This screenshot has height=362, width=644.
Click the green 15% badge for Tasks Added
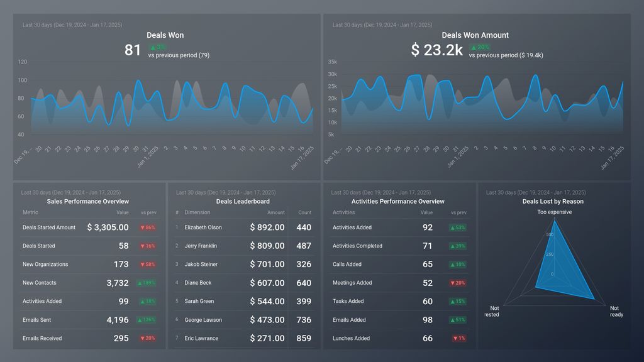[458, 301]
